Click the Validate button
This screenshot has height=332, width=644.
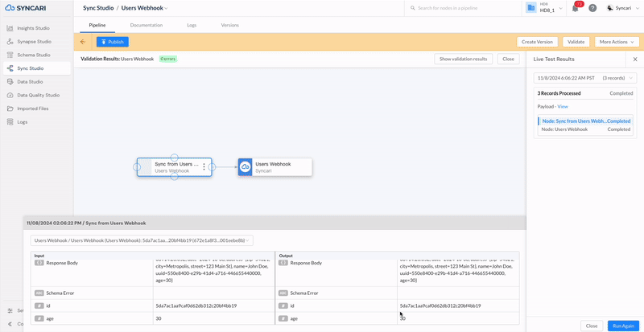[x=576, y=42]
